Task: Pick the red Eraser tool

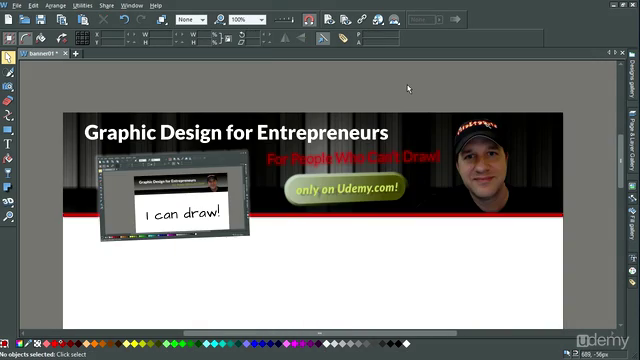Action: 8,101
